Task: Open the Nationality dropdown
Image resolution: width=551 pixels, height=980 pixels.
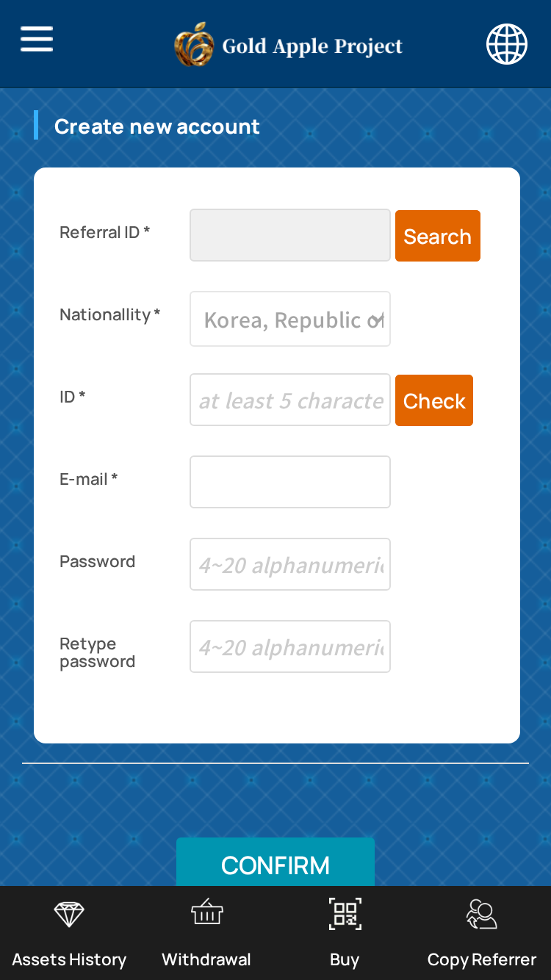Action: pyautogui.click(x=290, y=320)
